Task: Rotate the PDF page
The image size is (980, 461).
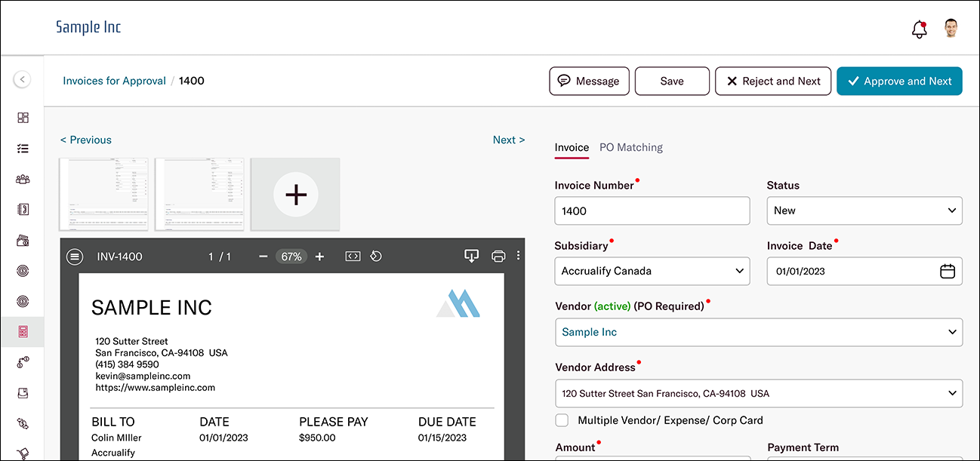Action: [x=376, y=257]
